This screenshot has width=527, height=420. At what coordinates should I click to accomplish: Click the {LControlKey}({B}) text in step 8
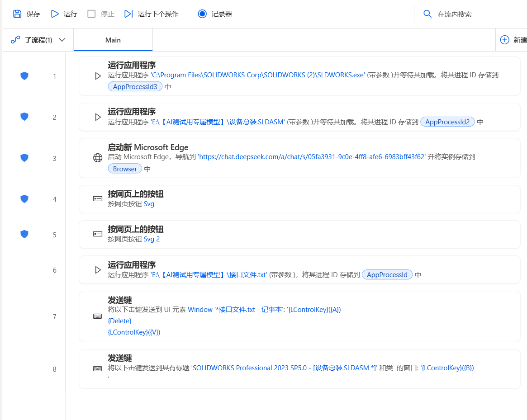(447, 368)
